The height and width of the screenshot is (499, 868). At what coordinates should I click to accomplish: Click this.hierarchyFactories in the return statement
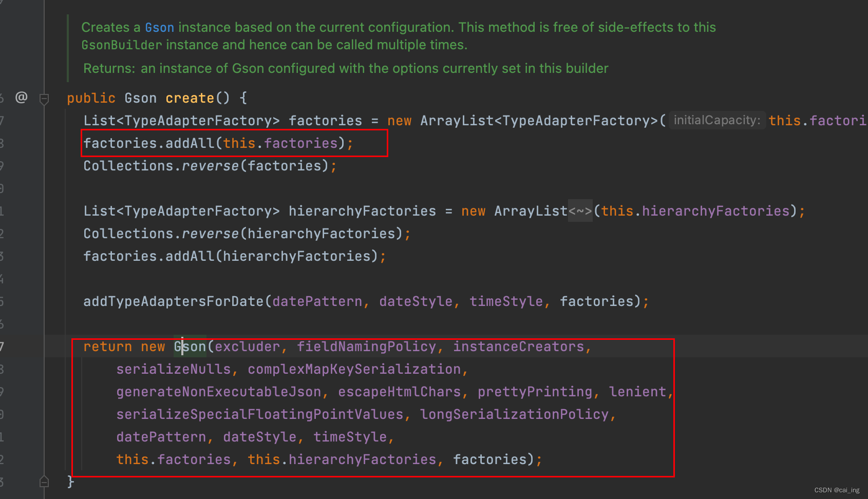click(x=342, y=459)
